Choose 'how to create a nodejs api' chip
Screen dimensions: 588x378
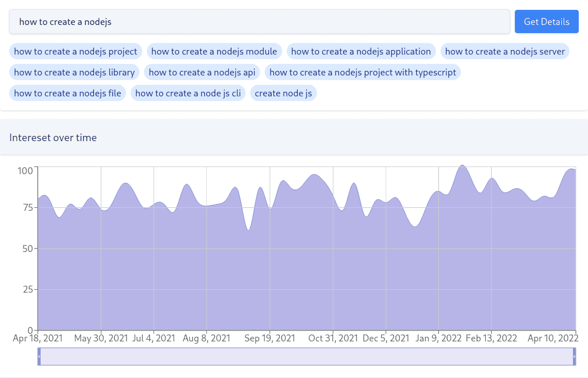202,72
